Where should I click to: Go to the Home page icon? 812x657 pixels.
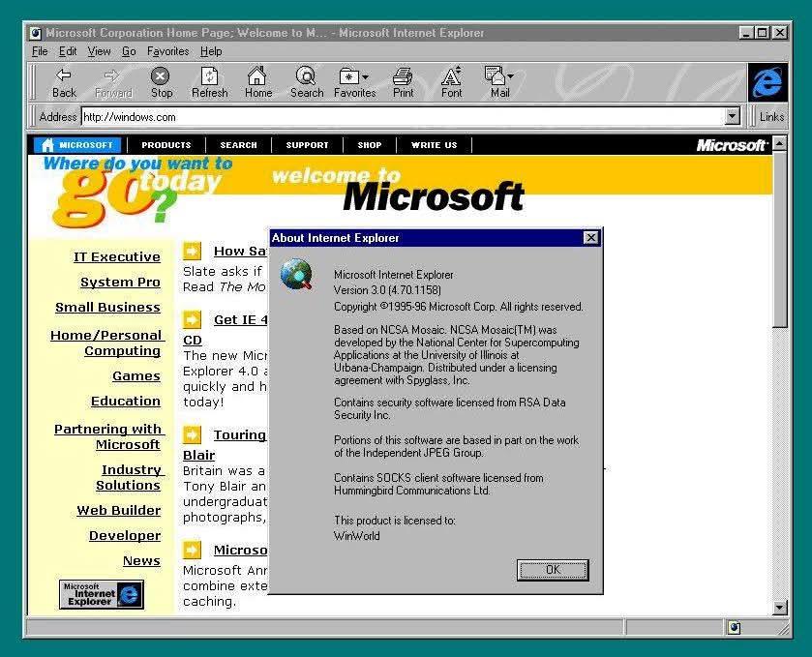point(257,82)
